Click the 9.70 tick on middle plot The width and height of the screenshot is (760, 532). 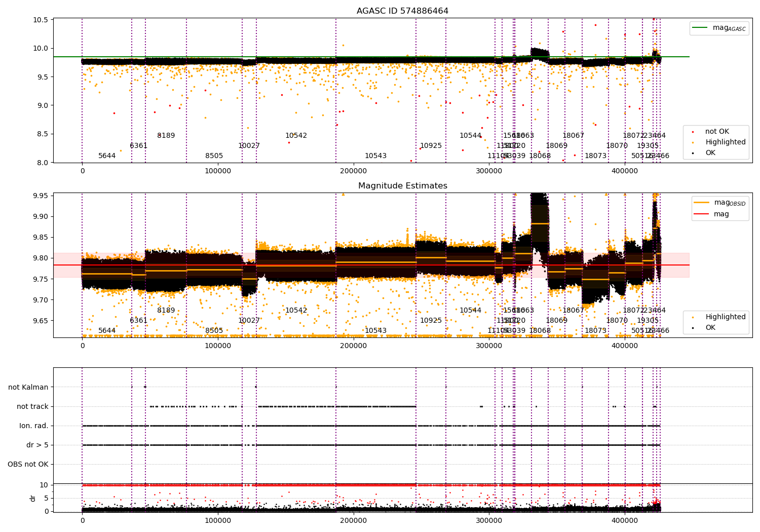coord(41,300)
